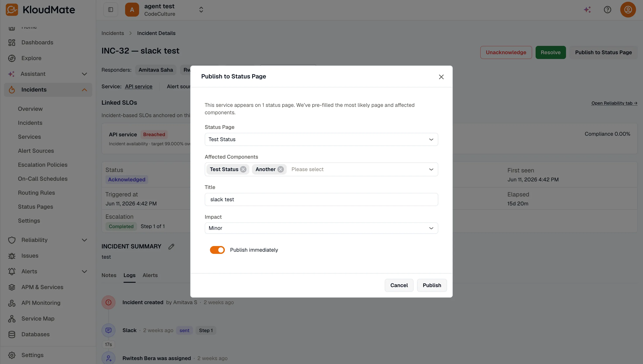The height and width of the screenshot is (364, 643).
Task: Open the Routing Rules submenu item
Action: [36, 193]
